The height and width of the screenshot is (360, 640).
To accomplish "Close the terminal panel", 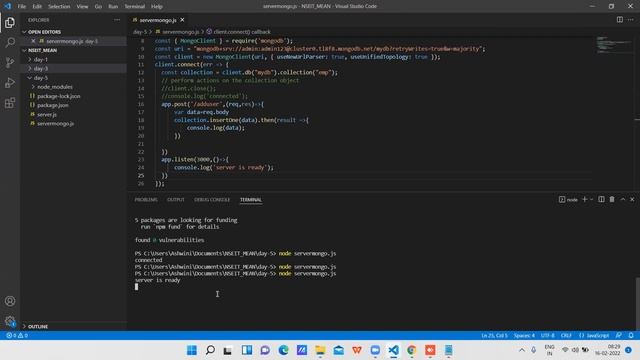I will point(632,199).
